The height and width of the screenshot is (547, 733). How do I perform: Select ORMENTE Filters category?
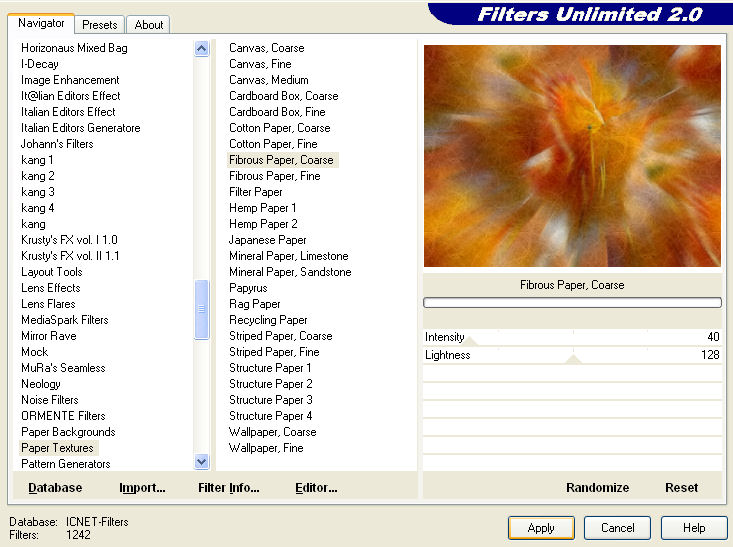[x=63, y=416]
